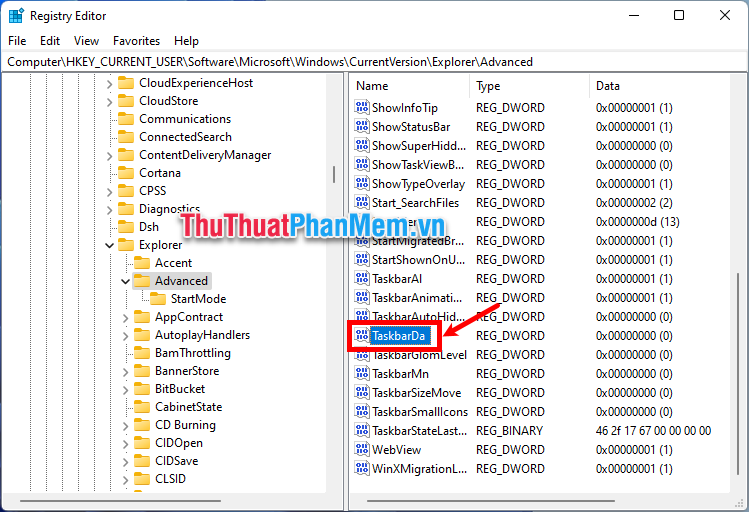Click the Advanced folder icon

click(x=142, y=281)
